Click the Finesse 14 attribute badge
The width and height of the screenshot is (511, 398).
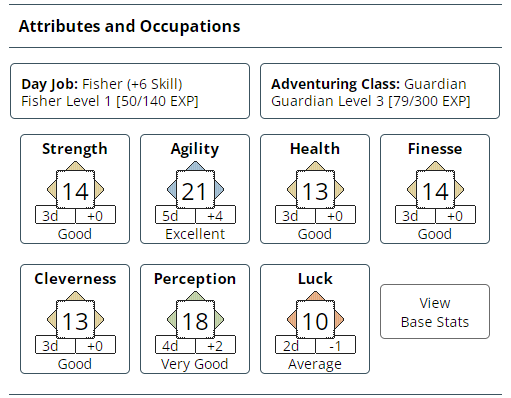(435, 189)
